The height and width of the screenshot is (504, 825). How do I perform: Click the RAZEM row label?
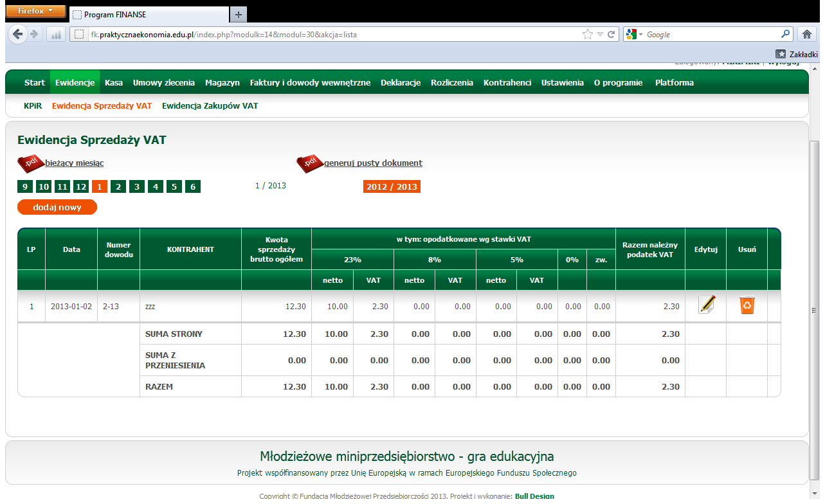pyautogui.click(x=159, y=387)
